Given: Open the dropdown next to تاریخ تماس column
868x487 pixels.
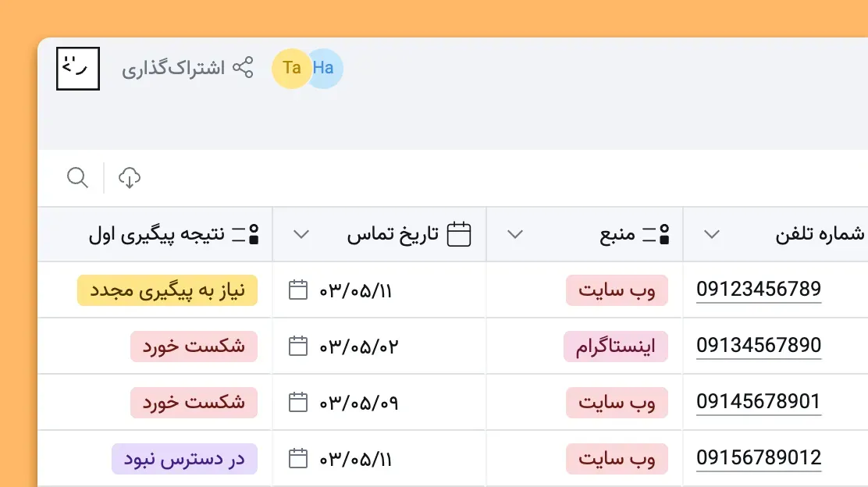Looking at the screenshot, I should point(300,233).
